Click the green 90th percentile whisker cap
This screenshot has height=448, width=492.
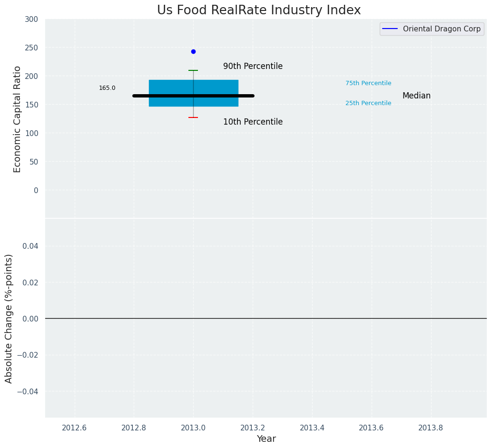[193, 70]
